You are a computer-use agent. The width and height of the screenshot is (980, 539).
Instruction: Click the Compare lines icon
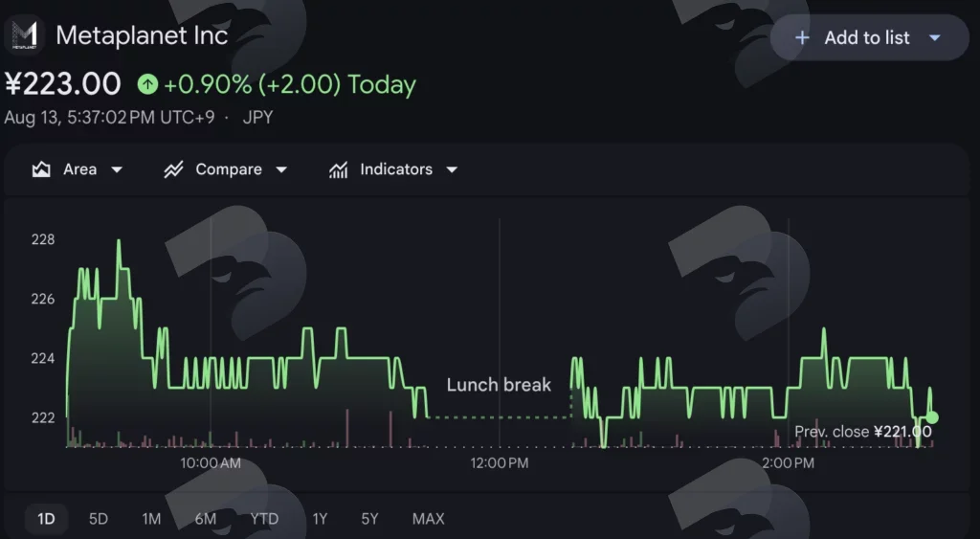(173, 169)
